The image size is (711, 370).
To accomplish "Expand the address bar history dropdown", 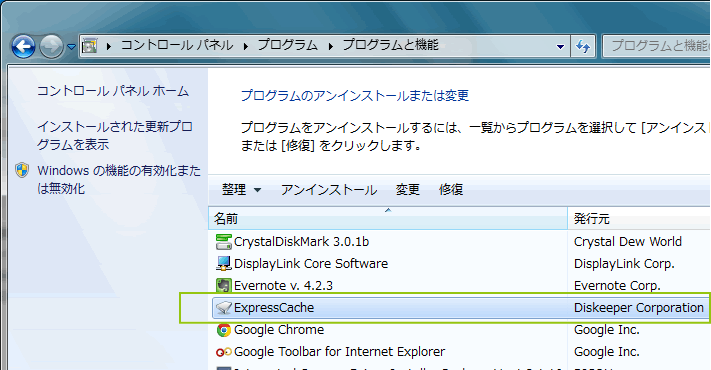I will tap(560, 46).
